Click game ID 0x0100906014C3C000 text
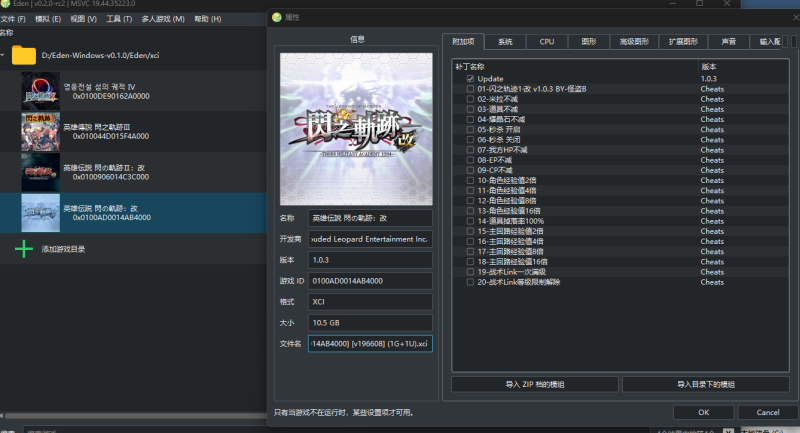 pyautogui.click(x=111, y=177)
